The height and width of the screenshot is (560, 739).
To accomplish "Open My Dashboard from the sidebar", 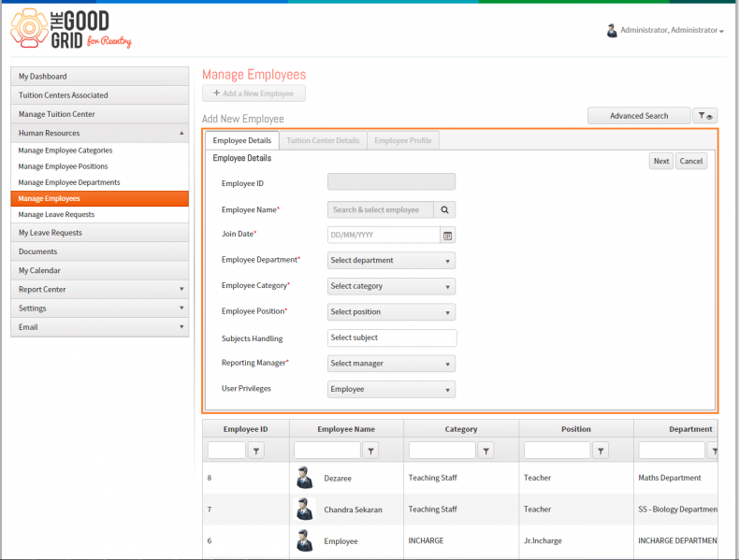I will (x=99, y=77).
